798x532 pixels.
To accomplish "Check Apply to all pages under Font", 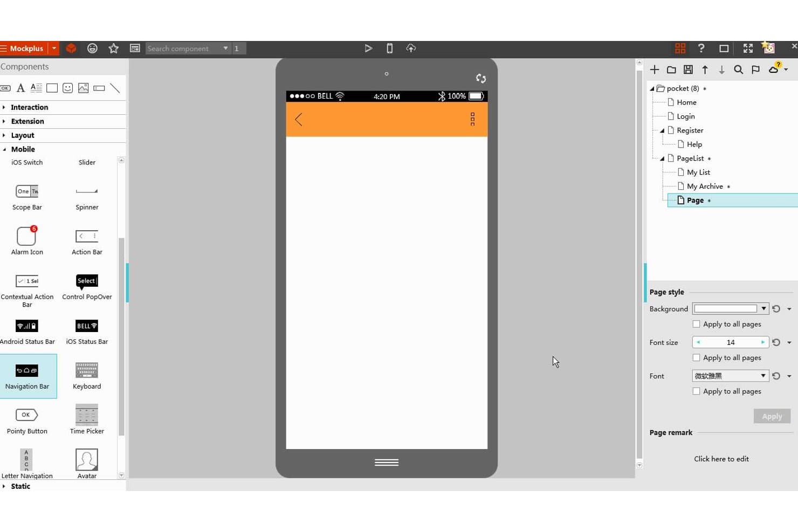I will [x=696, y=391].
